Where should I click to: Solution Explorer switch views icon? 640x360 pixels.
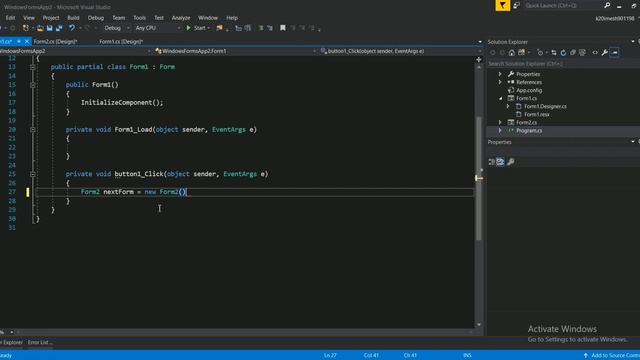(522, 53)
